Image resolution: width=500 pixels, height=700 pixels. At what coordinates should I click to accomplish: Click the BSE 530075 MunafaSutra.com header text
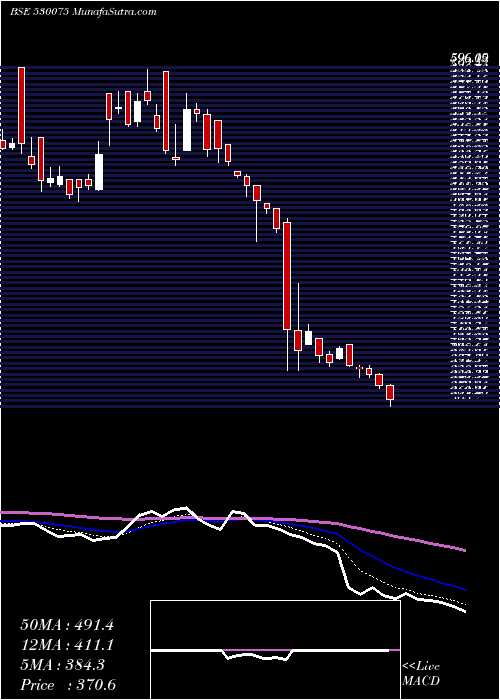(x=83, y=12)
